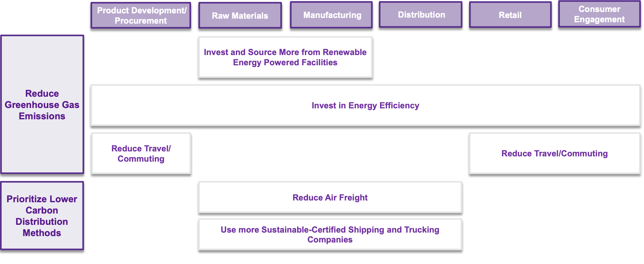The width and height of the screenshot is (644, 264).
Task: Click Reduce Travel/Commuting box under Retail
Action: tap(554, 154)
